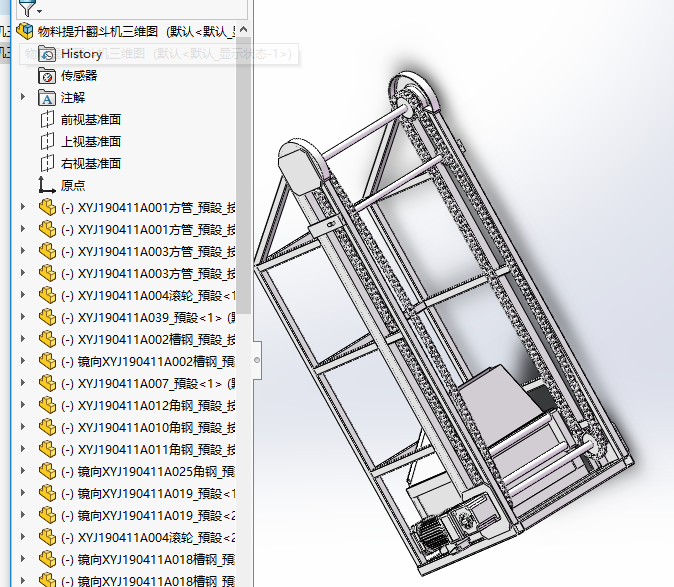Select the 右视基准面 plane icon
The width and height of the screenshot is (674, 587).
[47, 163]
